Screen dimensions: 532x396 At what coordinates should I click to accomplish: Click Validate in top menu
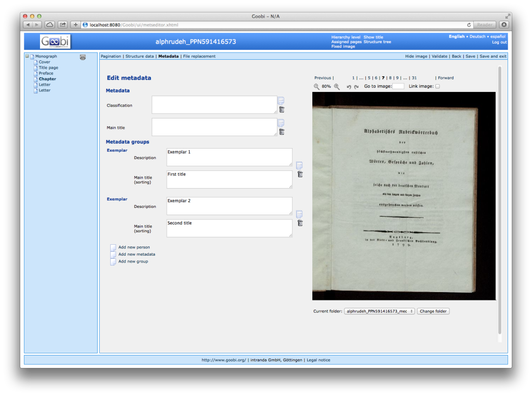point(440,56)
